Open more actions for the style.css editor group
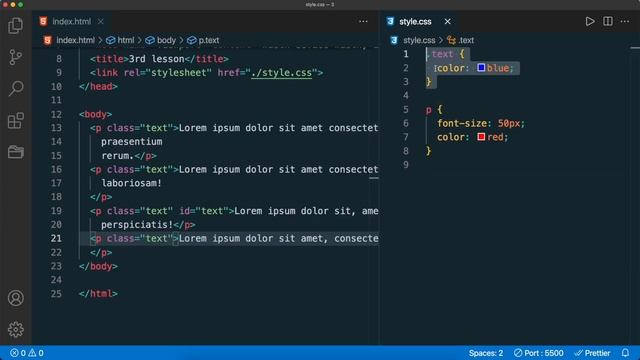 point(625,21)
